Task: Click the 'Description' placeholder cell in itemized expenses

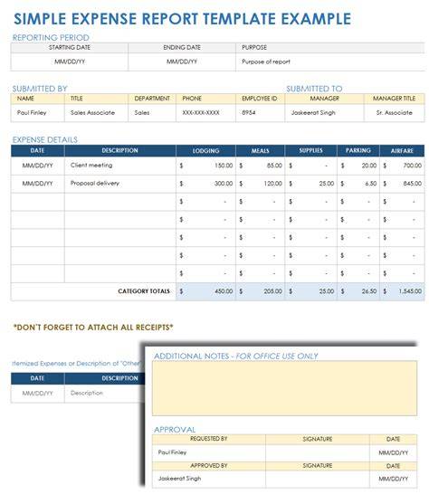Action: pos(104,394)
